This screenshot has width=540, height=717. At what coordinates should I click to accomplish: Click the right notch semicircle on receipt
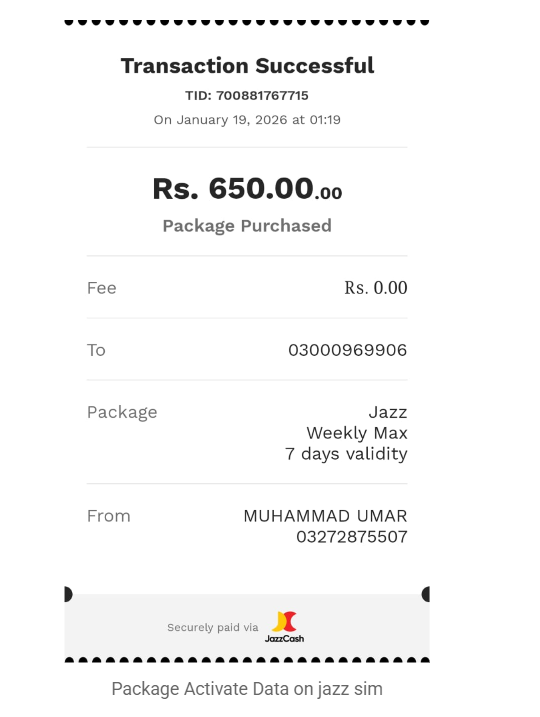426,594
